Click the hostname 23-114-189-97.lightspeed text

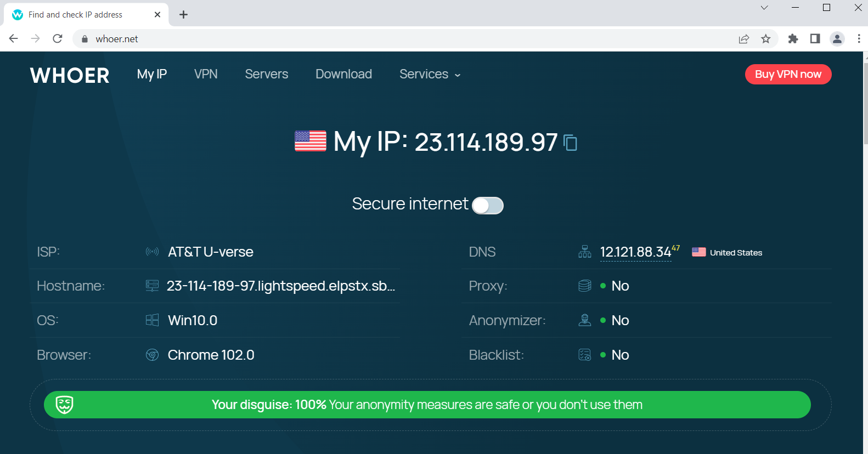(x=281, y=286)
